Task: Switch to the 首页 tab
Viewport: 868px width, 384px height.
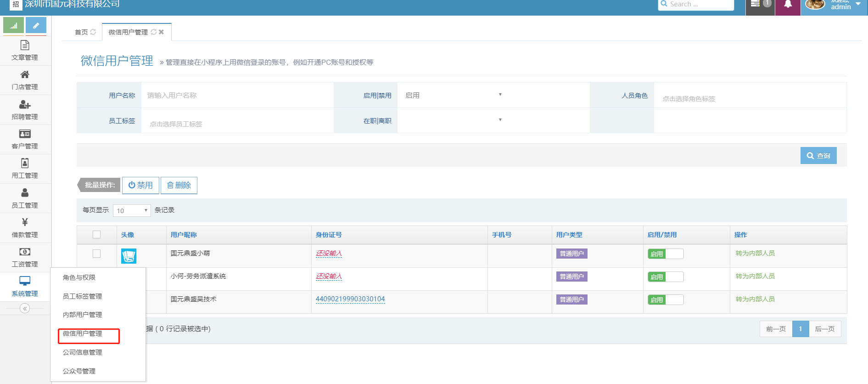Action: 81,32
